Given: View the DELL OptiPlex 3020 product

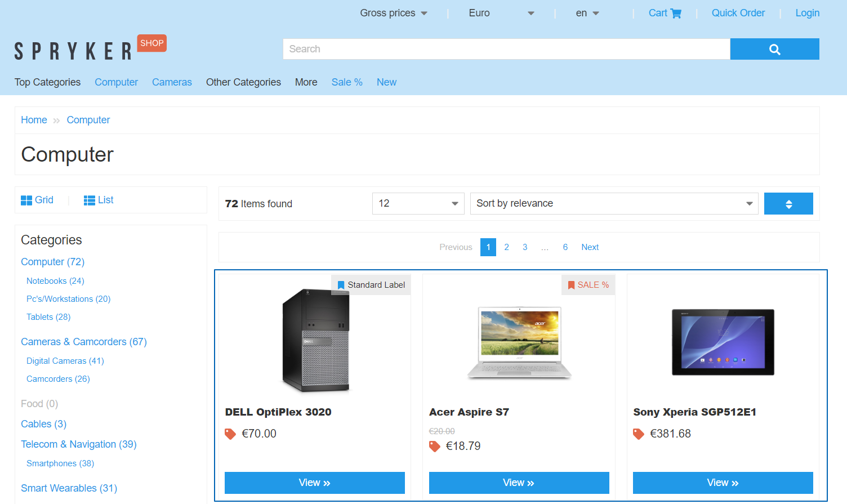Looking at the screenshot, I should (315, 483).
